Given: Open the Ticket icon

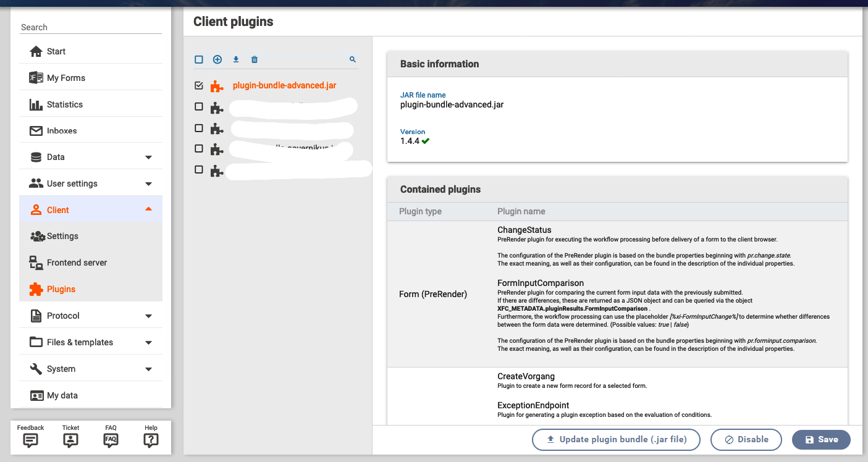Looking at the screenshot, I should click(70, 440).
